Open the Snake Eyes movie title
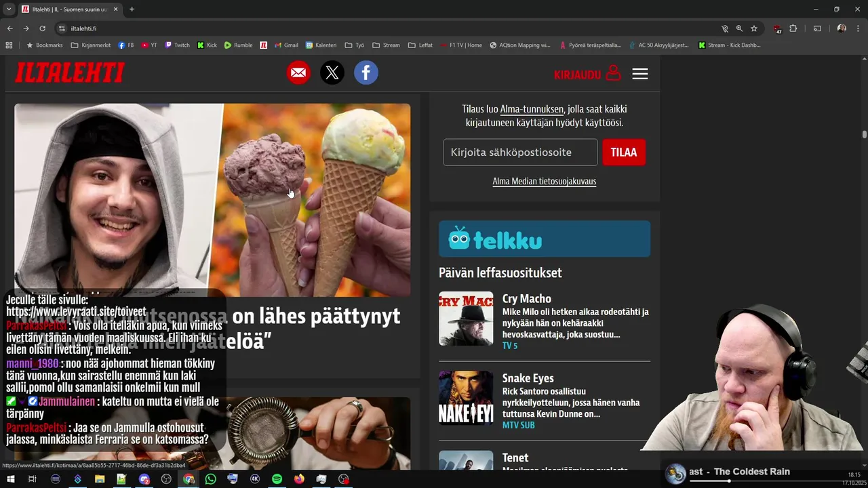868x488 pixels. [x=528, y=378]
